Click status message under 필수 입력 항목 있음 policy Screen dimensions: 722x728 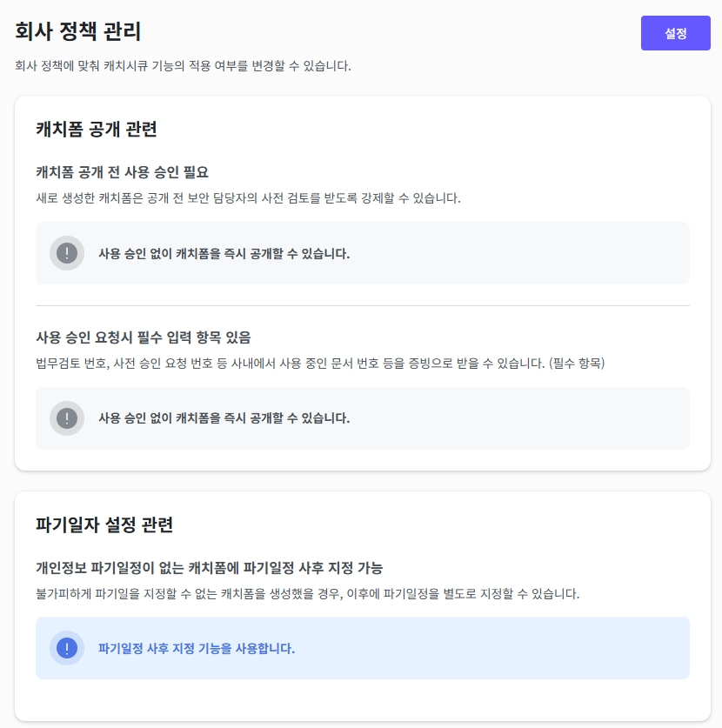pos(224,418)
